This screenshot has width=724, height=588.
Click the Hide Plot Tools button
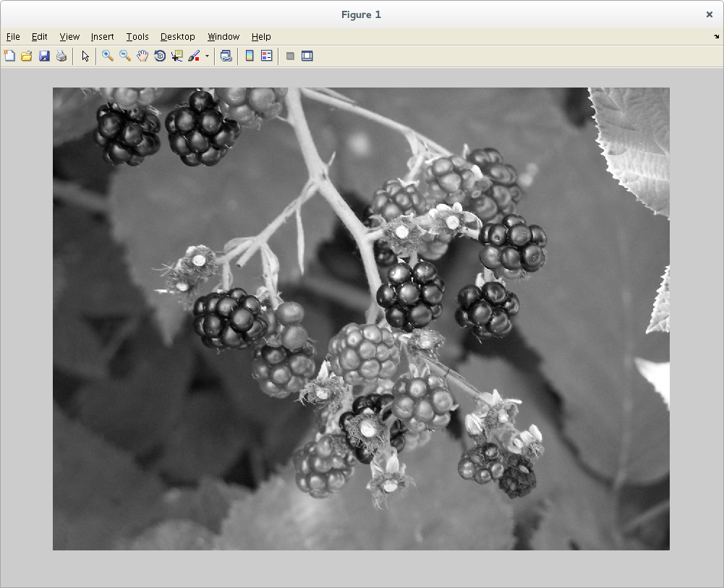(290, 56)
